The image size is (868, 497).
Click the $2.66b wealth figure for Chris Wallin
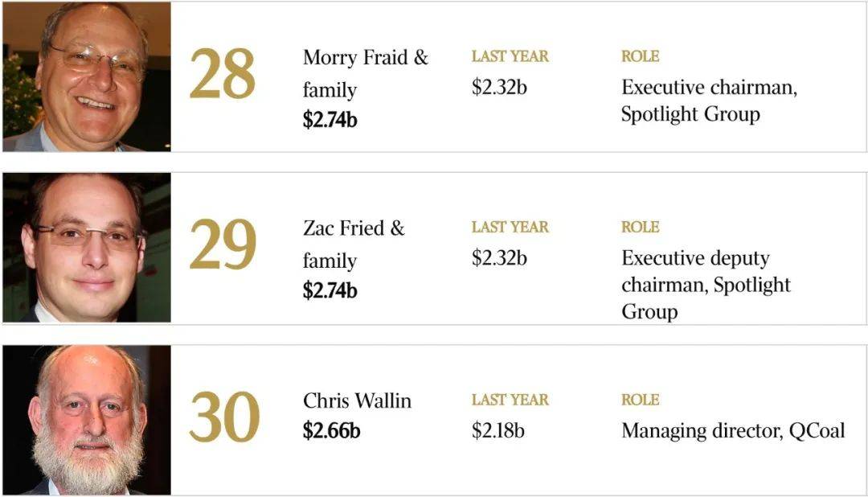(331, 430)
